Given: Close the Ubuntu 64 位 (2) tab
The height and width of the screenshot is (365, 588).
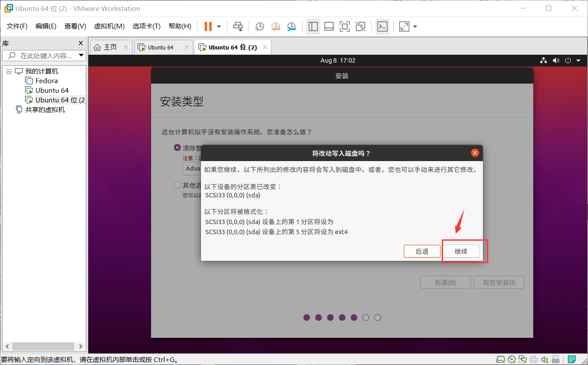Looking at the screenshot, I should (265, 47).
